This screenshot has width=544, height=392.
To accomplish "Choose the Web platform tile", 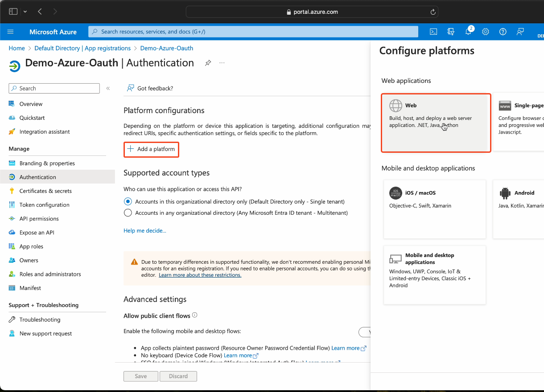I will pyautogui.click(x=436, y=122).
